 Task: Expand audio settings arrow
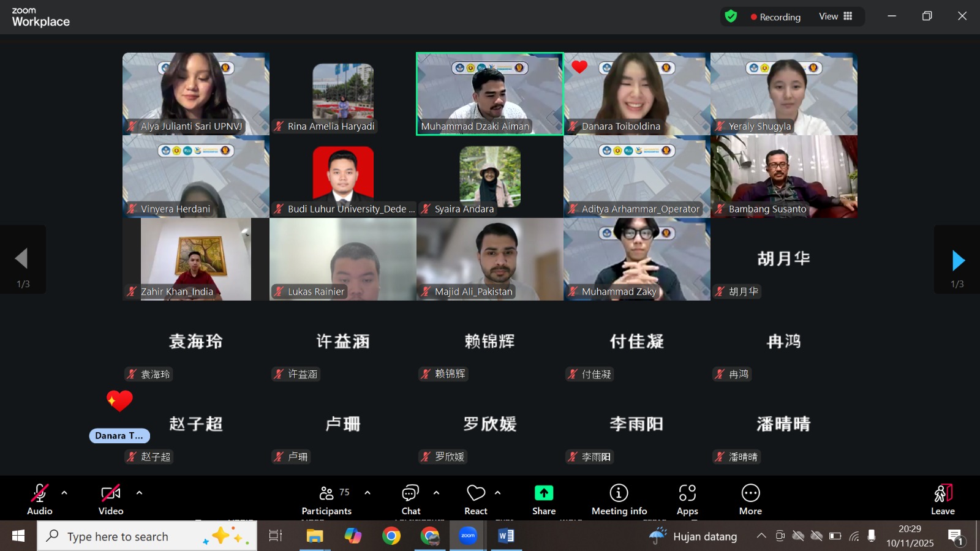(x=64, y=493)
